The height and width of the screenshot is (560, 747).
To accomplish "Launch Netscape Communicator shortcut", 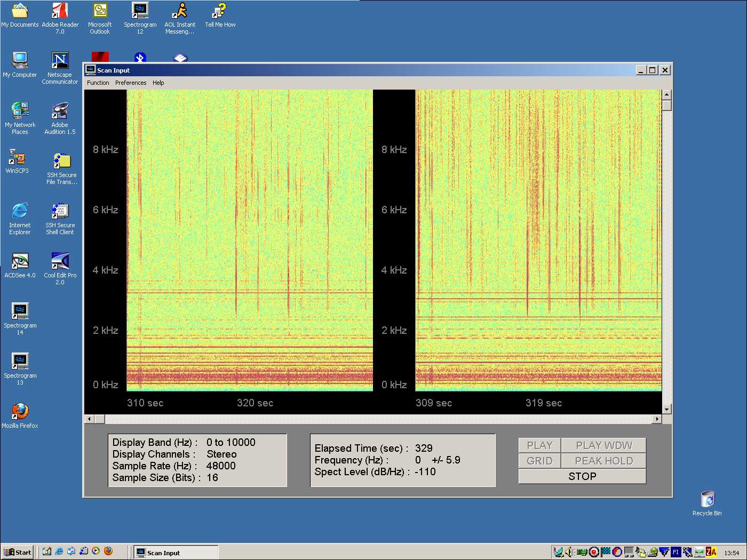I will point(60,68).
